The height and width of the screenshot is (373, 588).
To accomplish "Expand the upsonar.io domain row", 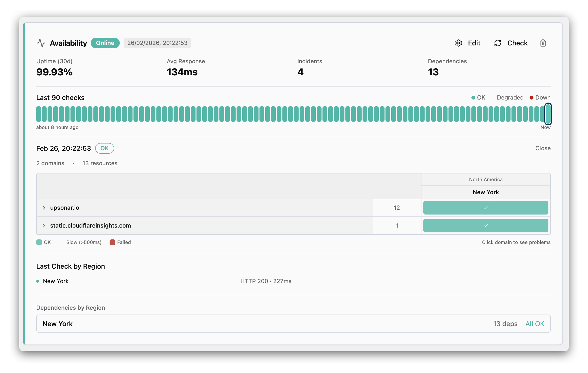I will point(44,208).
